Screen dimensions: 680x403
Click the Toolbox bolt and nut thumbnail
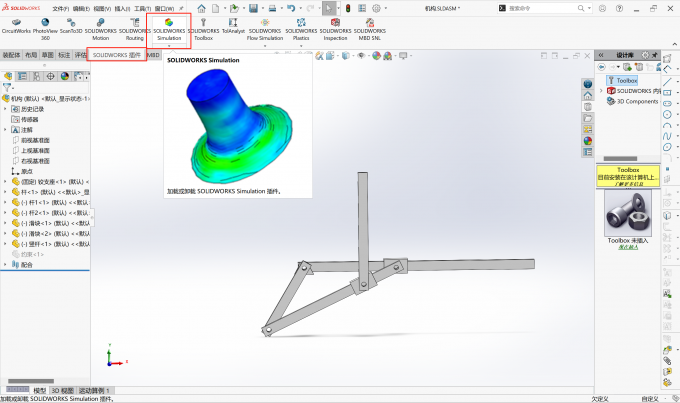pyautogui.click(x=628, y=213)
